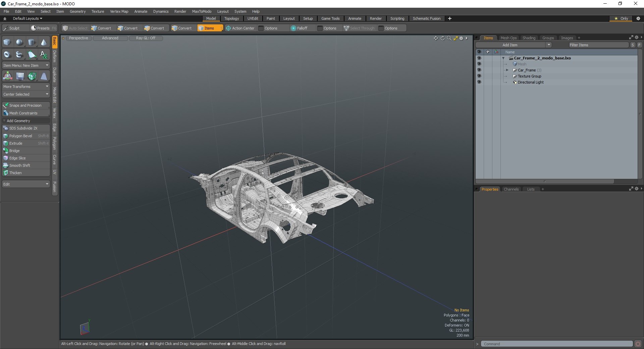Open viewport settings gear icon
The image size is (644, 349).
tap(462, 38)
